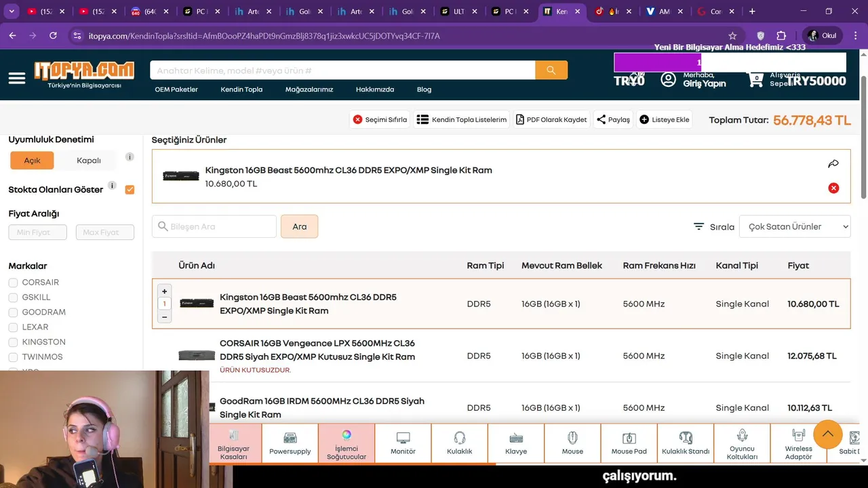This screenshot has height=488, width=868.
Task: Check the LEXAR brand filter
Action: point(13,327)
